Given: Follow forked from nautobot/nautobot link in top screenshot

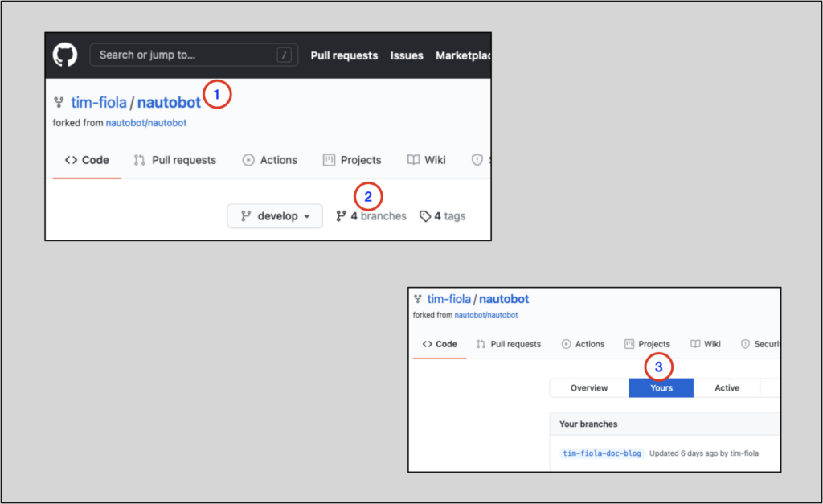Looking at the screenshot, I should [x=146, y=123].
